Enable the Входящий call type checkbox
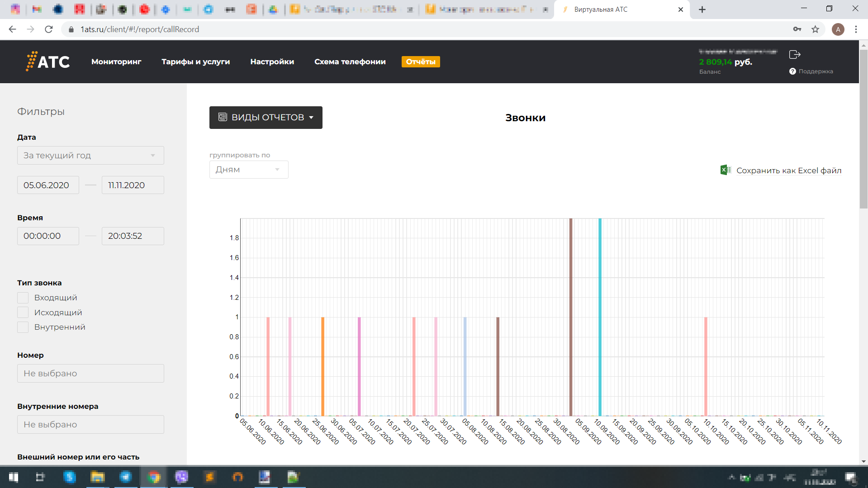This screenshot has width=868, height=488. click(x=23, y=298)
